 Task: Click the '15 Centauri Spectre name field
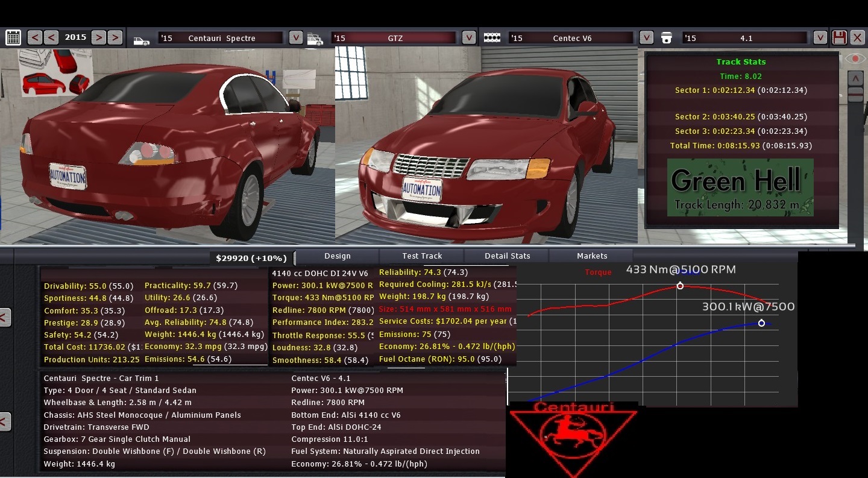click(x=221, y=38)
